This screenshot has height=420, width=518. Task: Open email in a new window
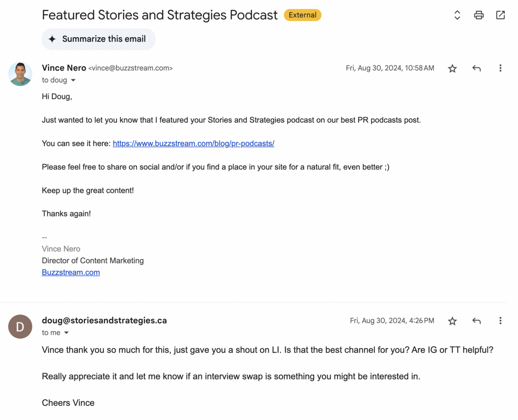[500, 15]
